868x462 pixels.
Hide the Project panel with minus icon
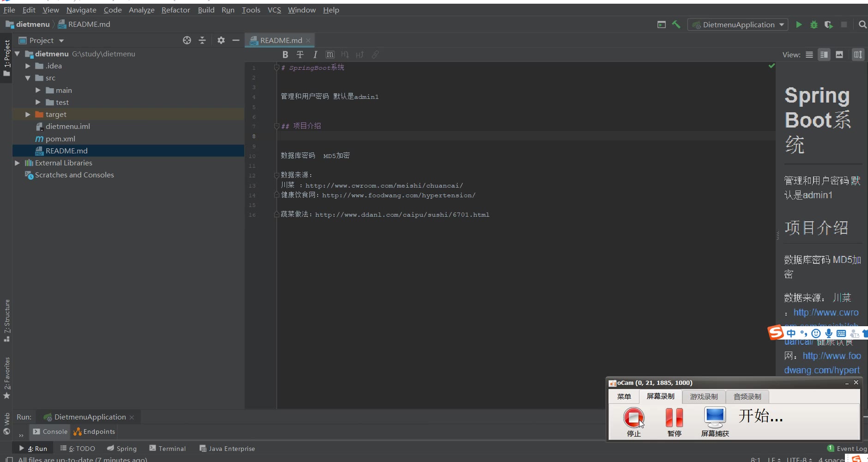pyautogui.click(x=236, y=40)
